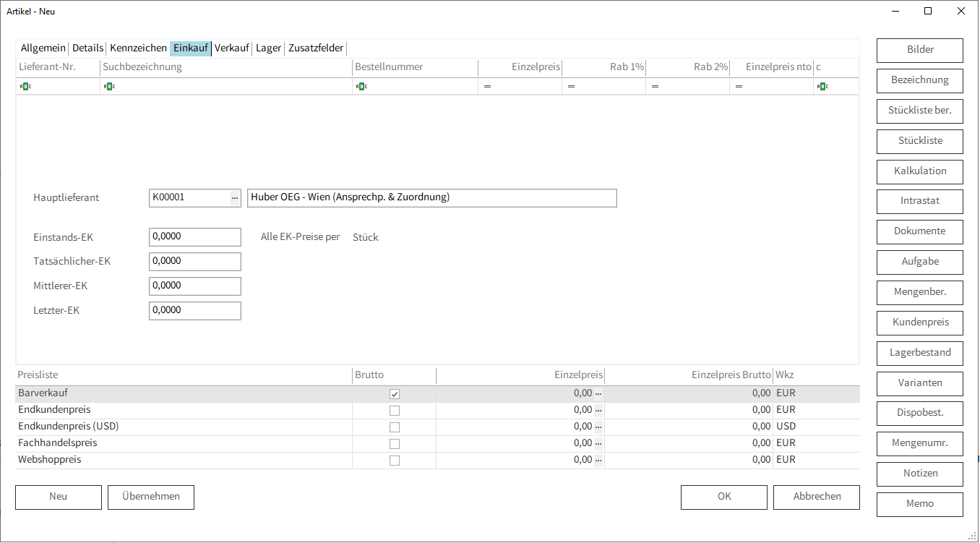Click equals filter icon under Rab 2% column
Screen dimensions: 980x543
click(x=655, y=87)
